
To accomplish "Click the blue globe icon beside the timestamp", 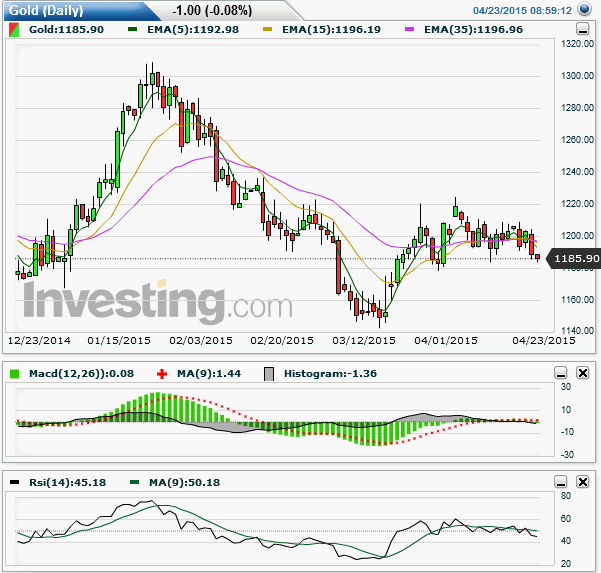I will (584, 9).
